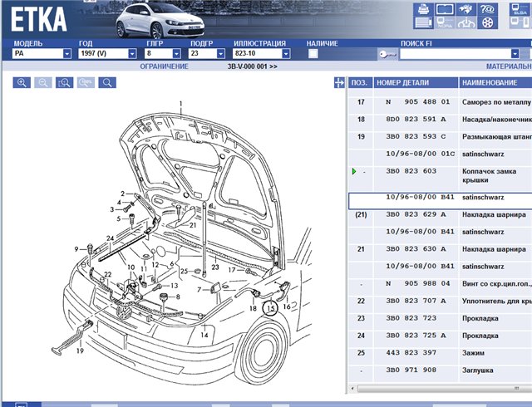Click callout number 1 above the hood
Screen dimensions: 532x407
(x=181, y=104)
